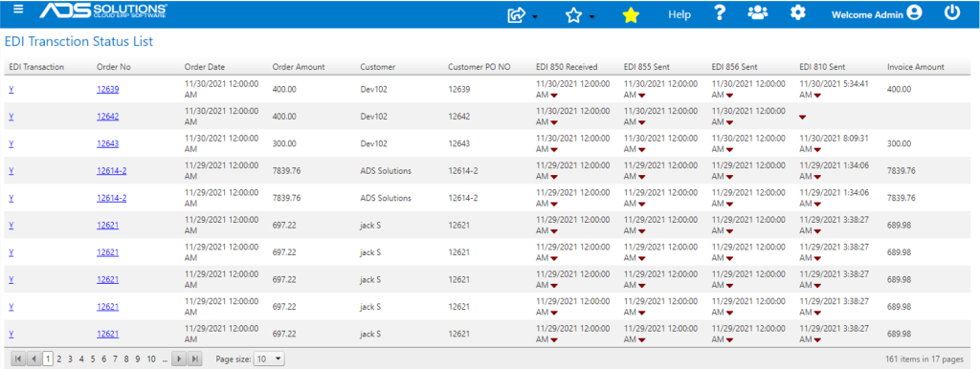980x369 pixels.
Task: Select current page 1 in pager
Action: coord(48,359)
